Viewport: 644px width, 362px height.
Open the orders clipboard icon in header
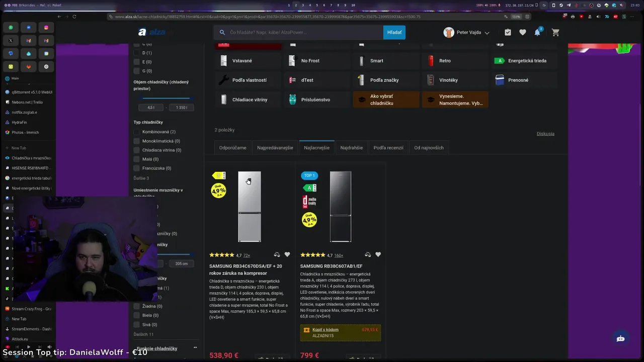508,32
